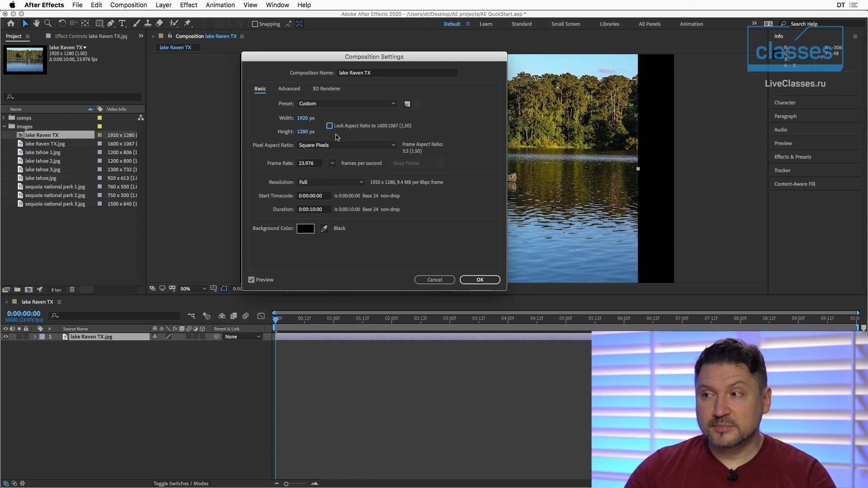This screenshot has width=868, height=488.
Task: Pick background color with the eyedropper
Action: 324,229
